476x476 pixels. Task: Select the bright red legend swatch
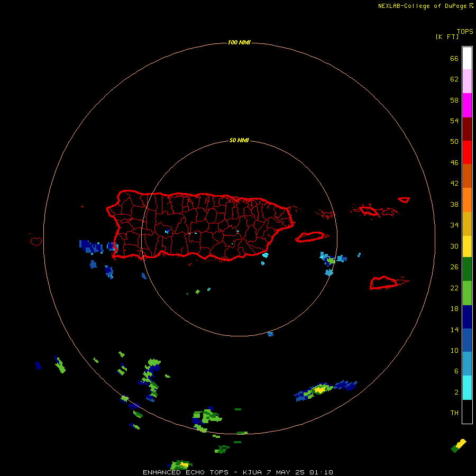point(467,152)
